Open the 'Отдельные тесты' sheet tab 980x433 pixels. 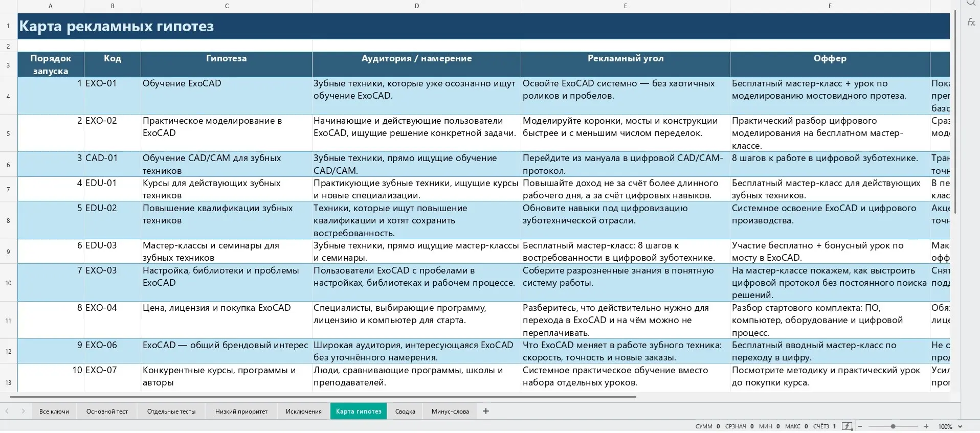[171, 412]
